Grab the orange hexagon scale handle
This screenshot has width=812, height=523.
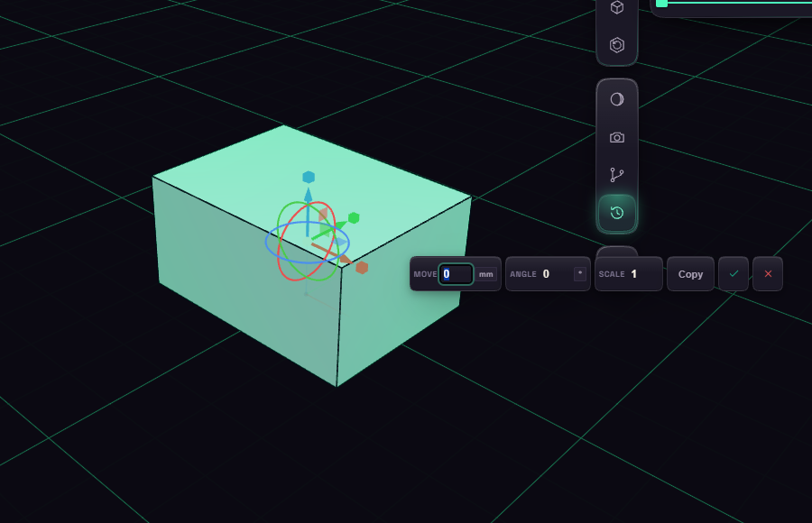(362, 268)
